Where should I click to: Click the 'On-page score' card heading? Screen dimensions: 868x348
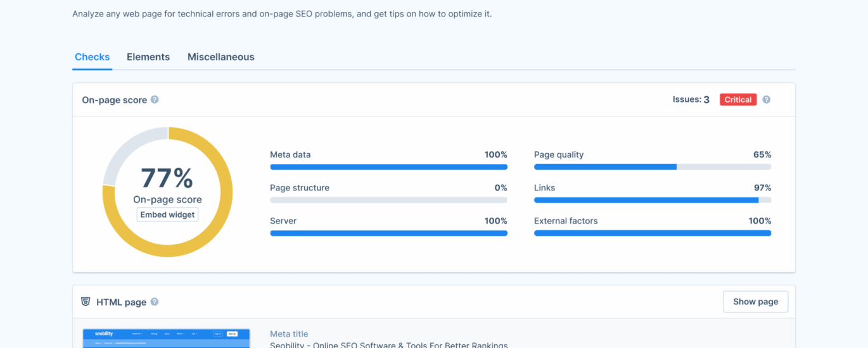(x=115, y=100)
